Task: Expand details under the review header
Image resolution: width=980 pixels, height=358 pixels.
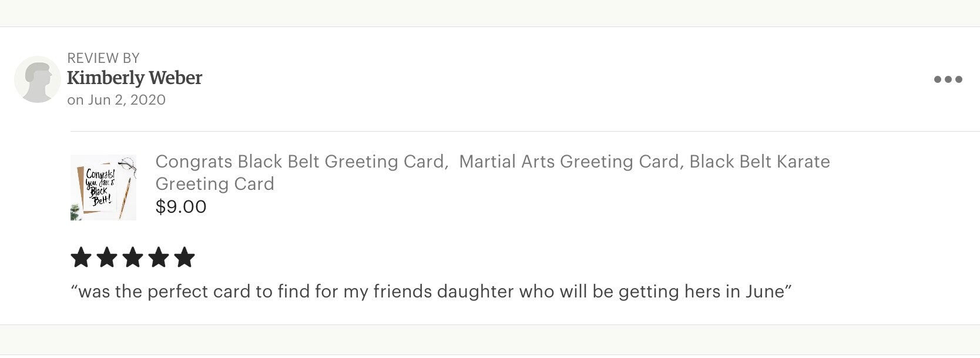Action: [104, 57]
